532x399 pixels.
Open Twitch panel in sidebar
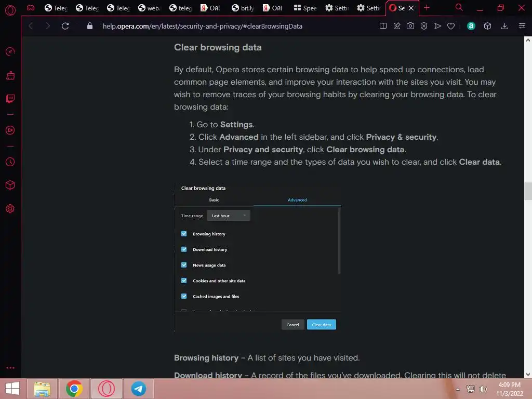tap(10, 99)
